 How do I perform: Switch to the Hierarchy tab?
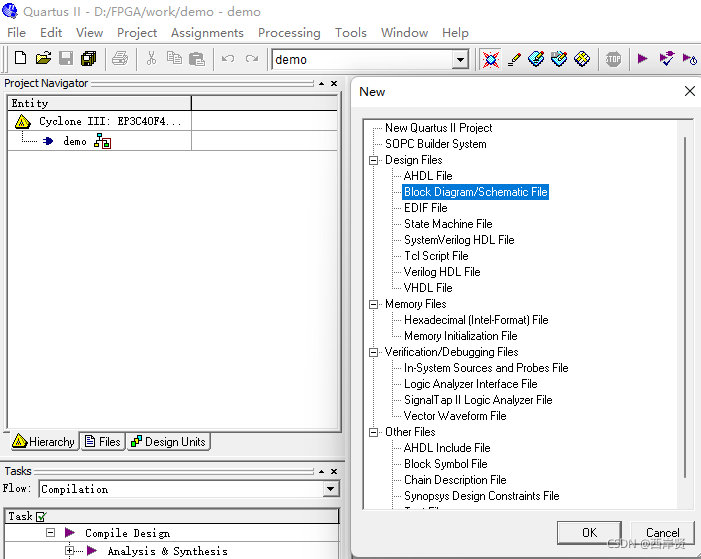(x=44, y=441)
